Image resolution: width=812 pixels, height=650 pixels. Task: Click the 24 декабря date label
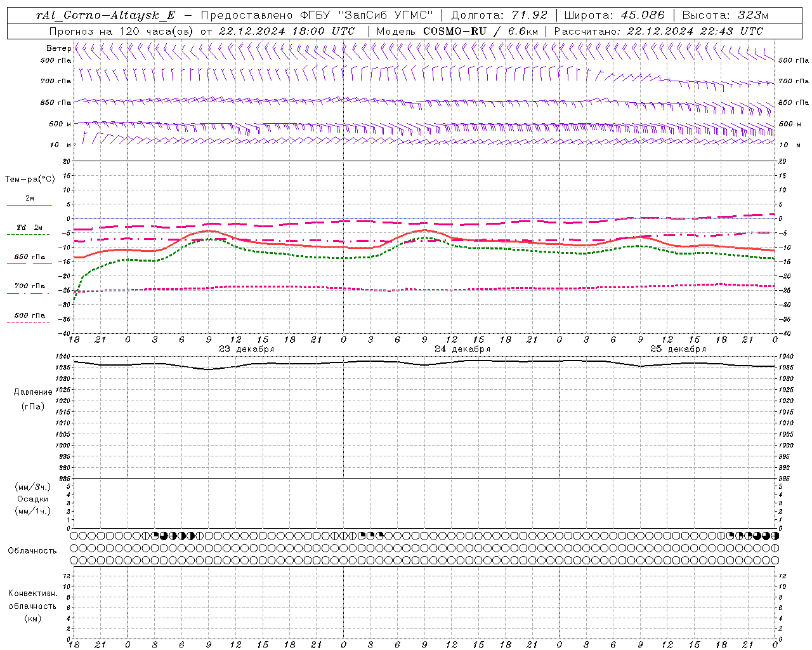tap(462, 349)
